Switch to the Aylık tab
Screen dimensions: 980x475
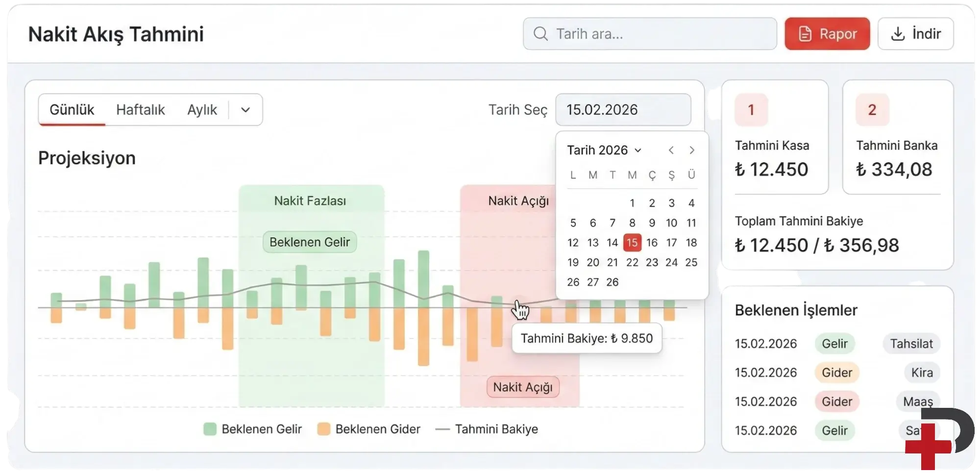[x=202, y=110]
